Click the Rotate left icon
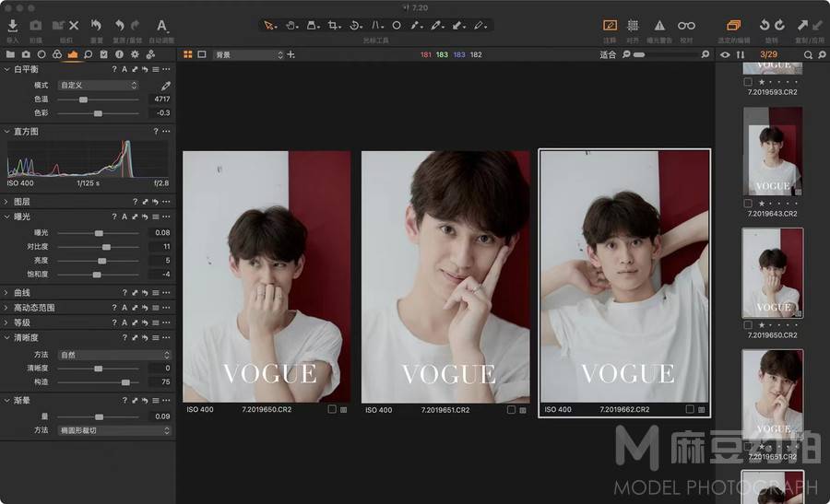 764,26
